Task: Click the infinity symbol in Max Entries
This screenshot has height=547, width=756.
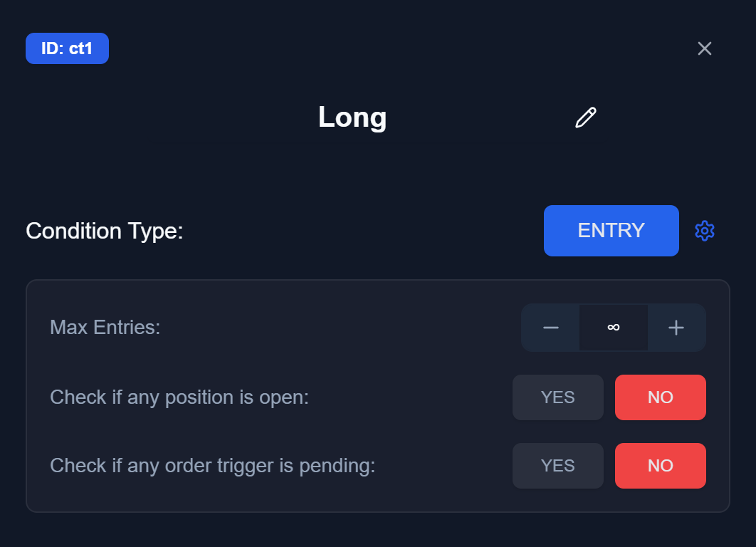Action: point(614,328)
